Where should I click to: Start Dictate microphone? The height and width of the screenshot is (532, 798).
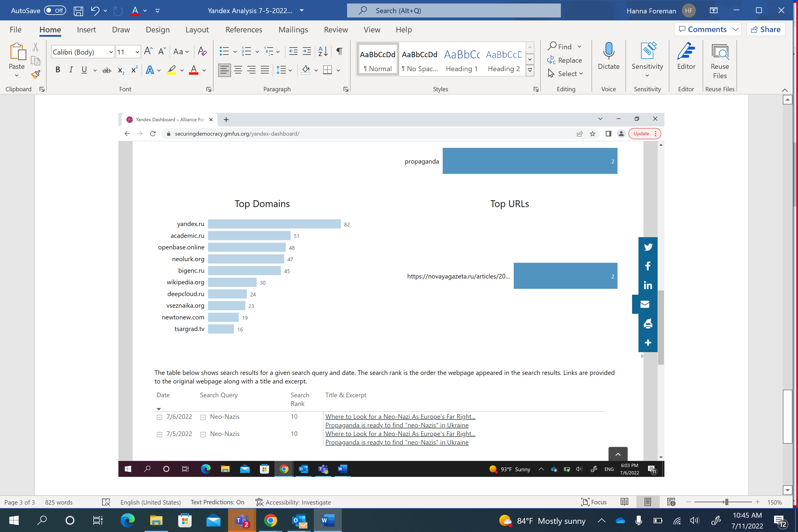click(x=609, y=56)
